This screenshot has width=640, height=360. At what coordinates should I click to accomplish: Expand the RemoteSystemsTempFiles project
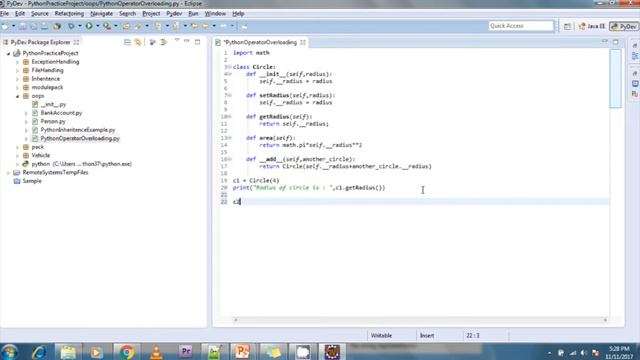click(x=8, y=173)
